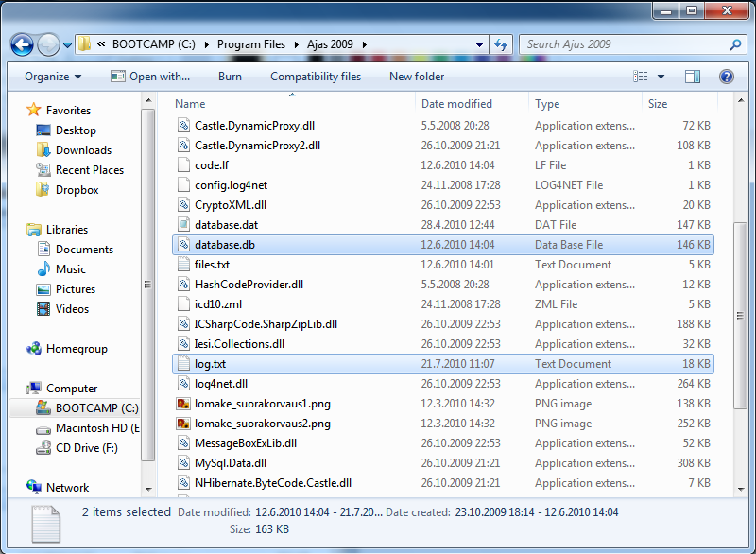Go back with the Back arrow button
This screenshot has width=756, height=554.
click(x=22, y=44)
